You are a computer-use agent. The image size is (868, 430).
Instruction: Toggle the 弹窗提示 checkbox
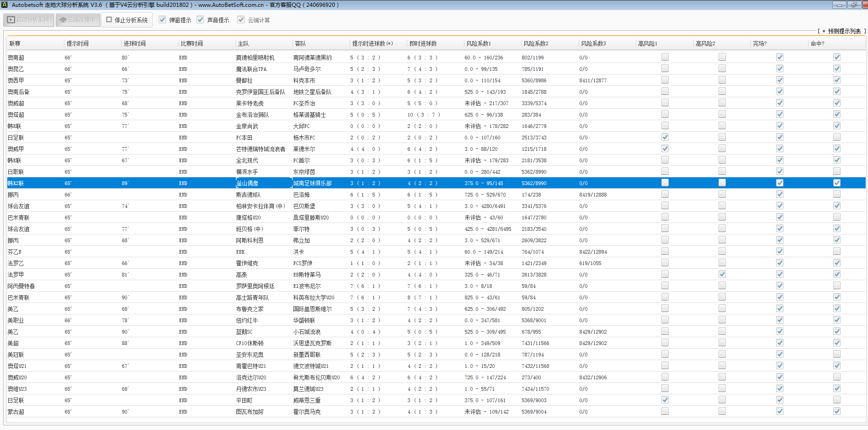(x=162, y=20)
